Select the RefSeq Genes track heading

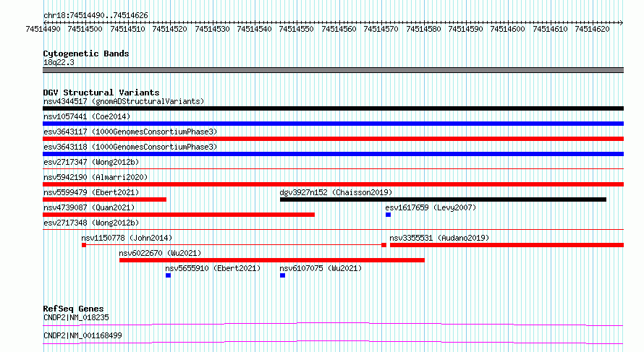(x=74, y=309)
